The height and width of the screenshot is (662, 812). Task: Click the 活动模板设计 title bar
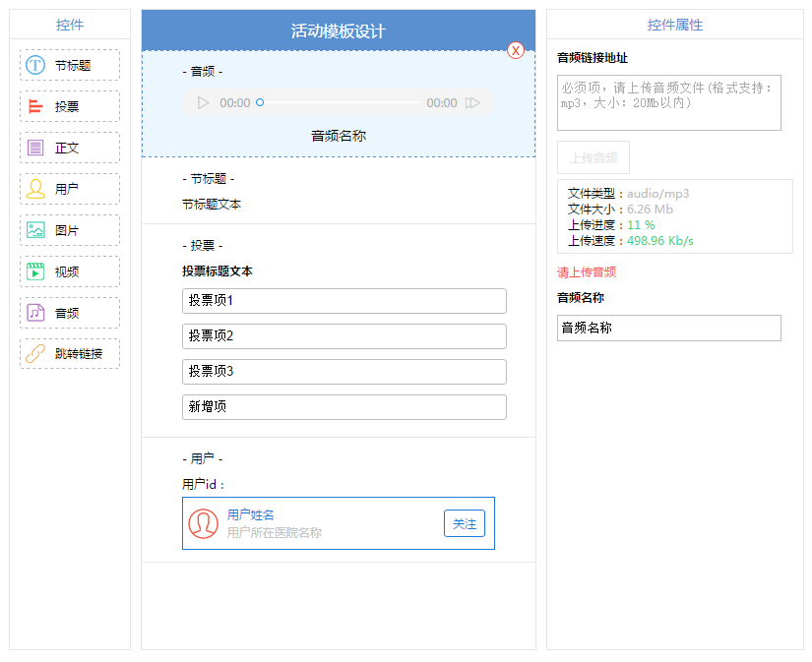(339, 30)
